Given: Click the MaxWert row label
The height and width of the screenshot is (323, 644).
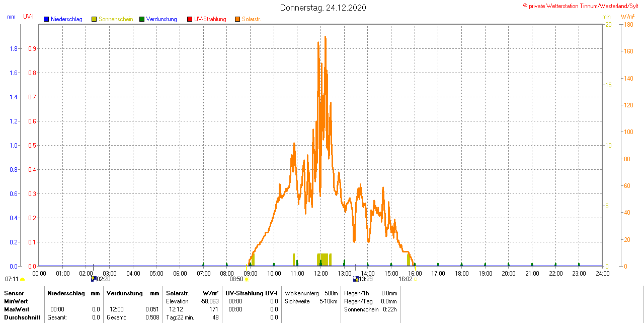Looking at the screenshot, I should [x=17, y=309].
